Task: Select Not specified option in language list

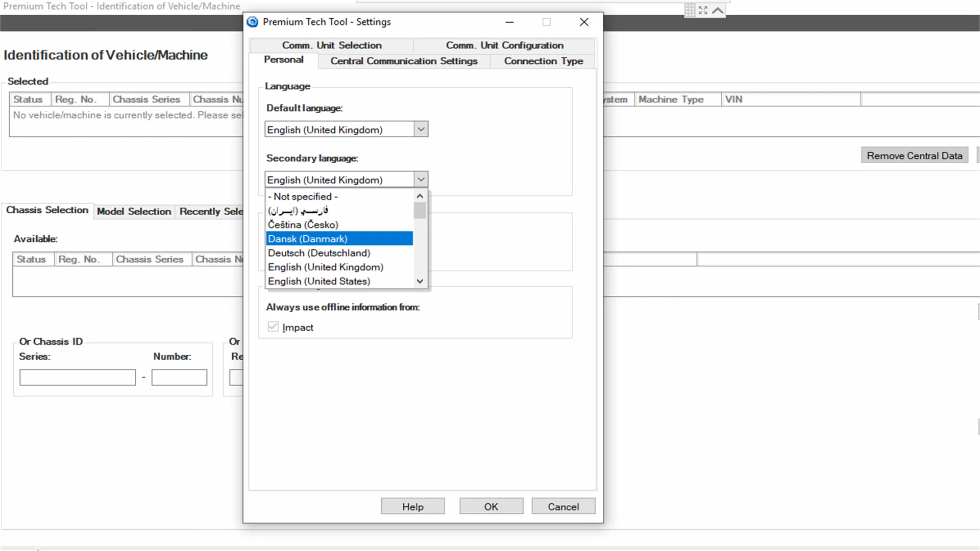Action: click(x=302, y=196)
